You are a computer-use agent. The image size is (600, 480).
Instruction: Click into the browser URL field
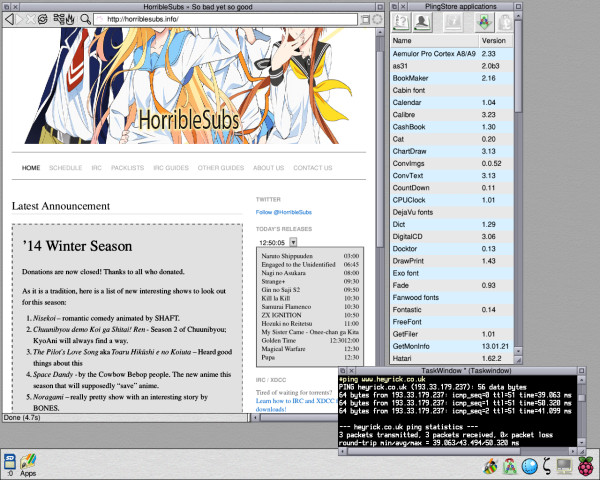point(226,19)
